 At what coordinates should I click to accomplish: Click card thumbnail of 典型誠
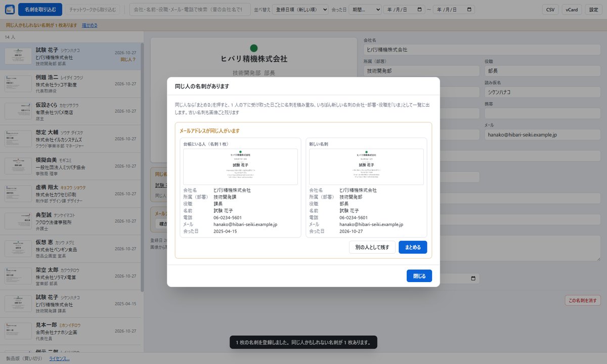(18, 221)
